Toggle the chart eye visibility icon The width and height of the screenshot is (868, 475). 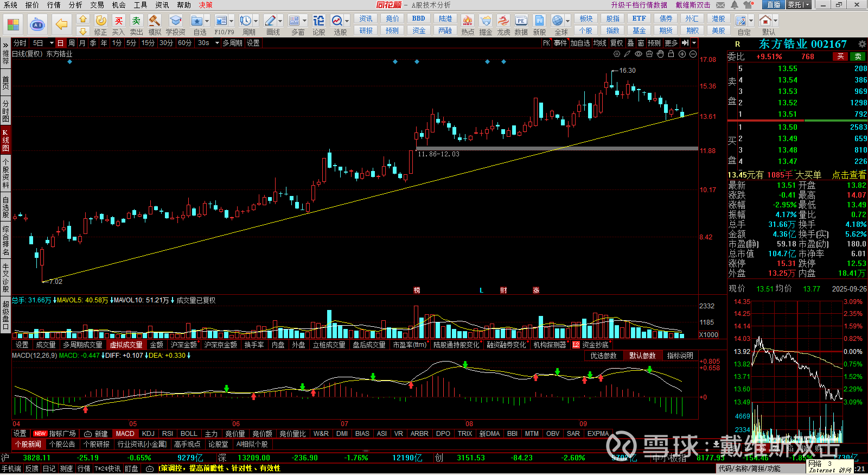639,54
